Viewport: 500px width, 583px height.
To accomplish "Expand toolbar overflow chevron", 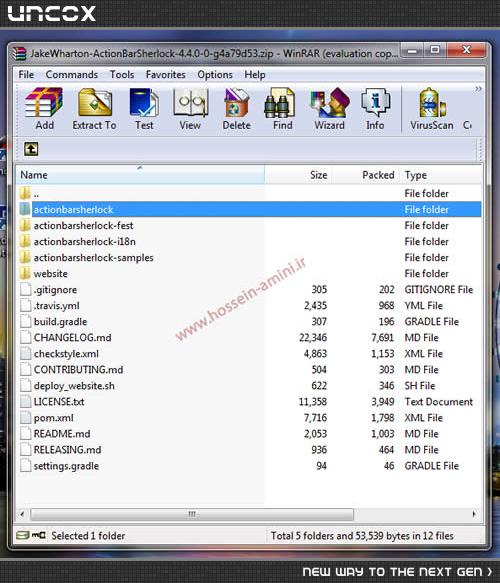I will pos(478,89).
